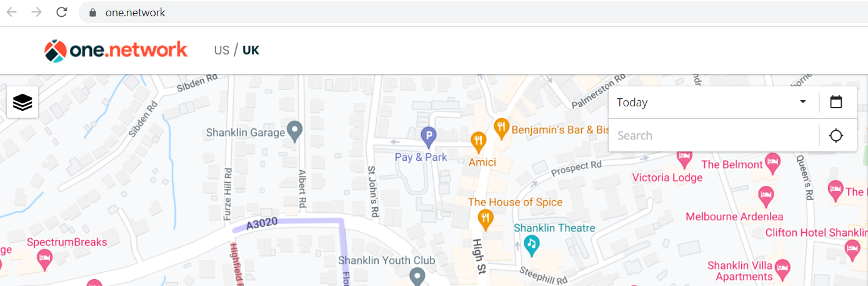Viewport: 868px width, 286px height.
Task: Open the Shanklin Garage map pin
Action: coord(295,131)
